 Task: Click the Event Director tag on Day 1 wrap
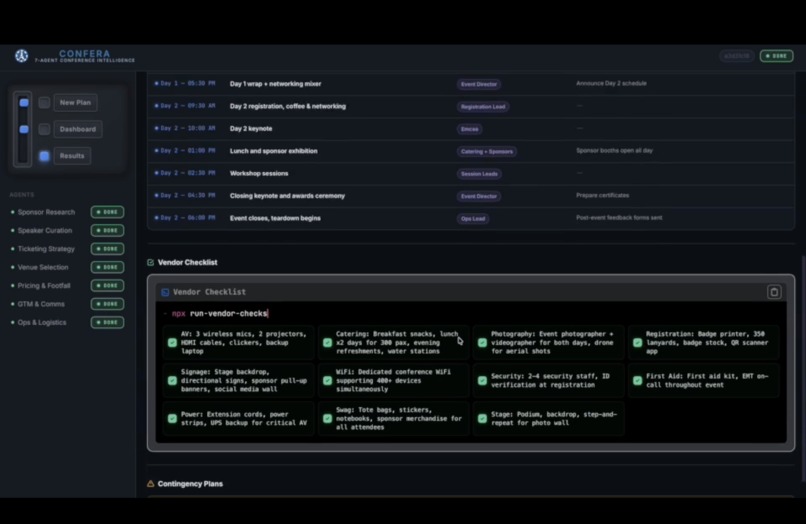[479, 84]
